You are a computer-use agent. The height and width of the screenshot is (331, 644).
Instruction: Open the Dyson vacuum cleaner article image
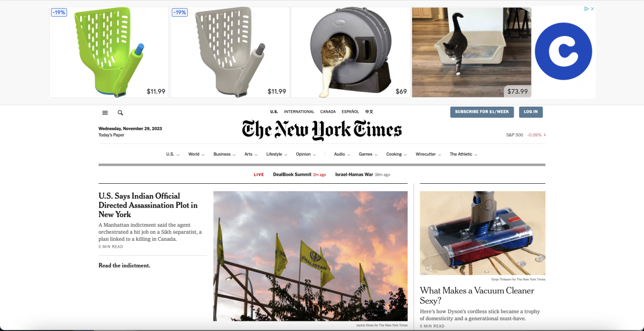coord(482,233)
